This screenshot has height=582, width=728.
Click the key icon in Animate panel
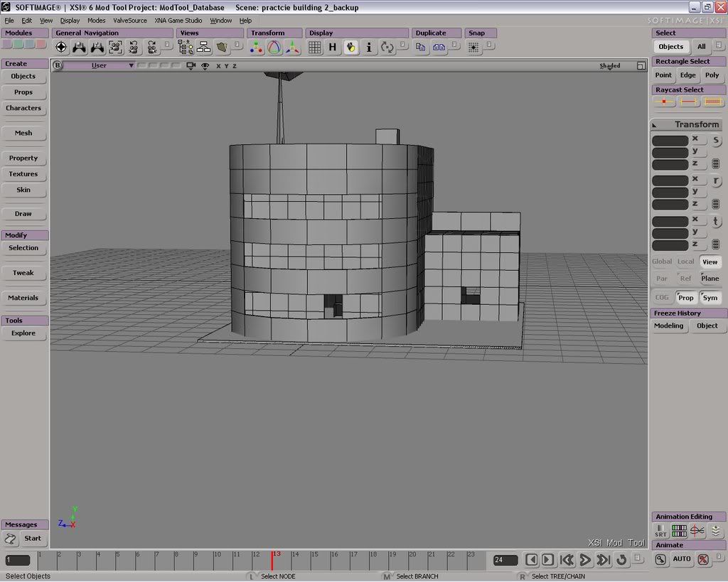(x=660, y=559)
